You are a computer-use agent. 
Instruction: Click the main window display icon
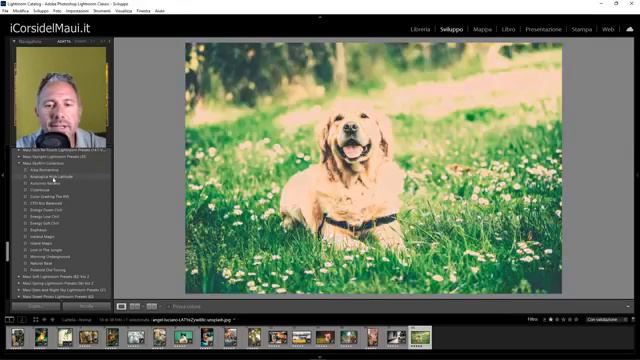pos(10,320)
